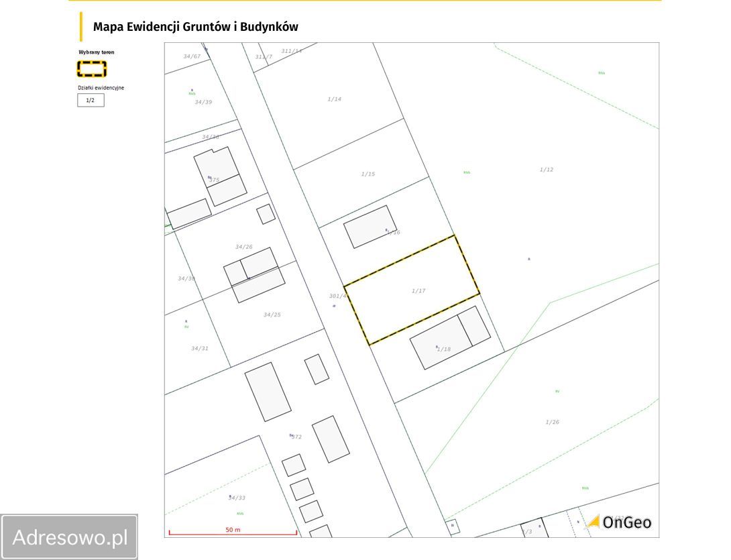Click the 'Działki ewidencyjne' legend label
Screen dimensions: 731x560
pos(101,88)
